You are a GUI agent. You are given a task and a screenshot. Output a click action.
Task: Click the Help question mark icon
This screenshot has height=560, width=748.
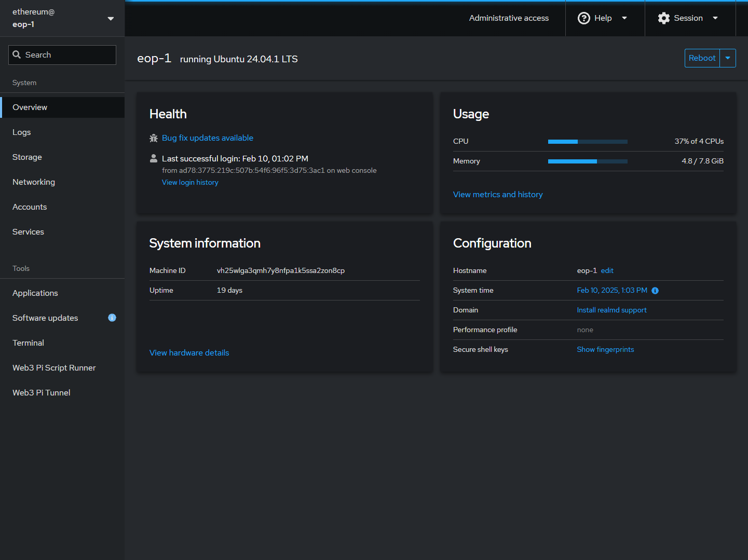[x=584, y=18]
